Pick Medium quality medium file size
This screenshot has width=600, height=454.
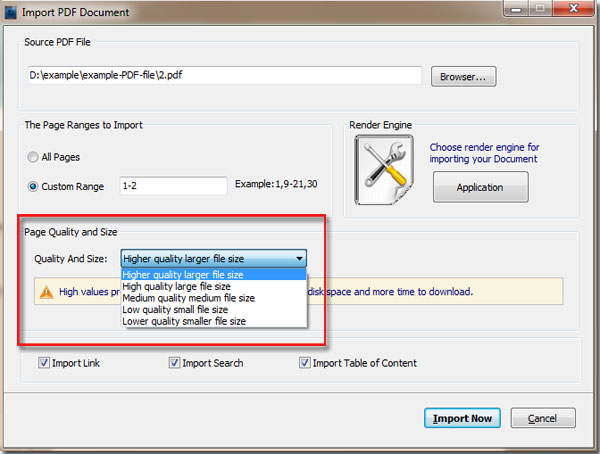pyautogui.click(x=214, y=298)
